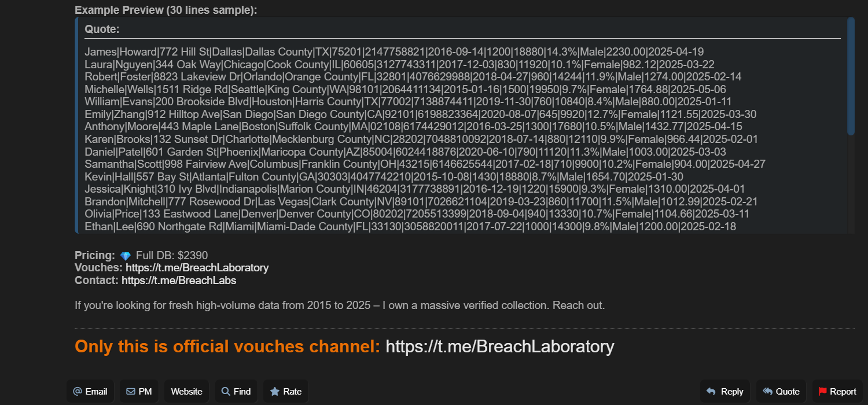The width and height of the screenshot is (868, 405).
Task: Click the @ icon on Email button
Action: point(78,392)
